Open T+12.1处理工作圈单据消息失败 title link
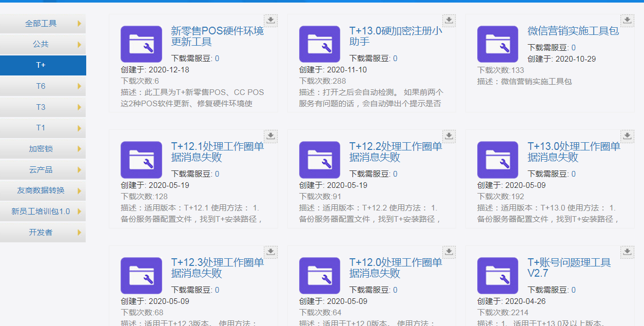Viewport: 644px width, 326px height. click(x=218, y=152)
